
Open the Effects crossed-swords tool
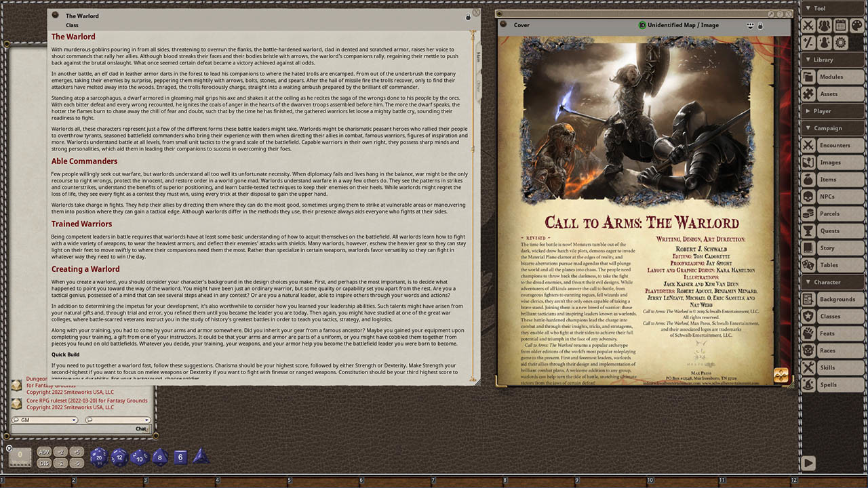[809, 25]
